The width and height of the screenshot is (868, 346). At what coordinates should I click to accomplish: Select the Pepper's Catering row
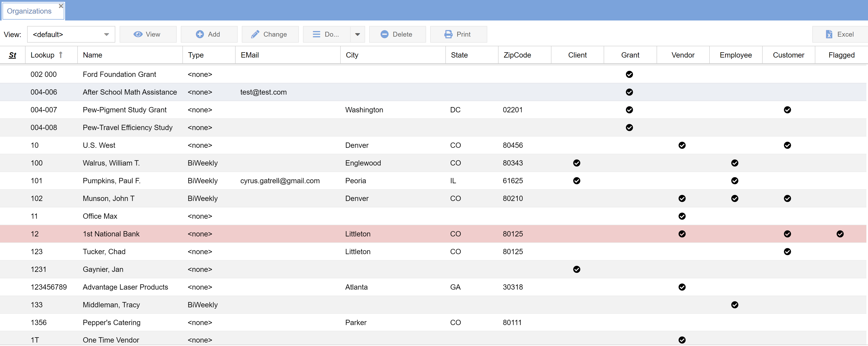point(112,322)
